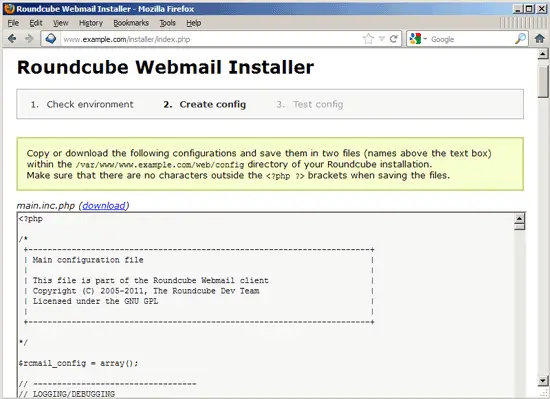Select step 3 Test config
The image size is (550, 399).
pos(310,104)
